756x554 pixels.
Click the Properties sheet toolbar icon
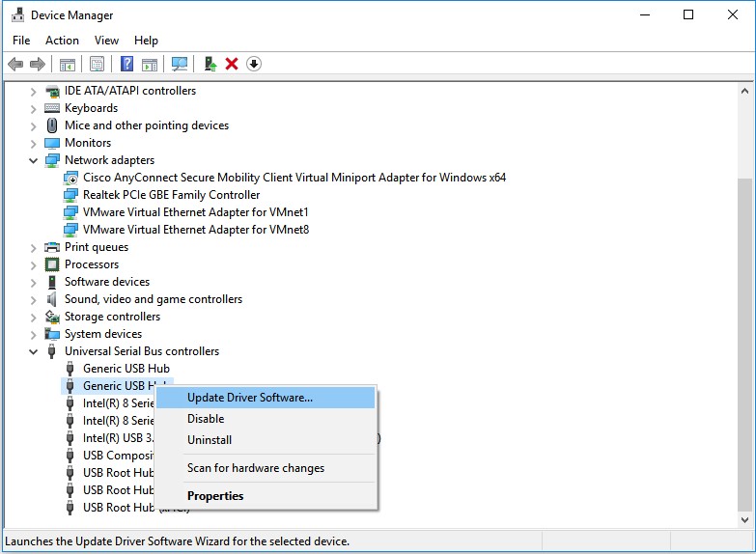point(97,64)
